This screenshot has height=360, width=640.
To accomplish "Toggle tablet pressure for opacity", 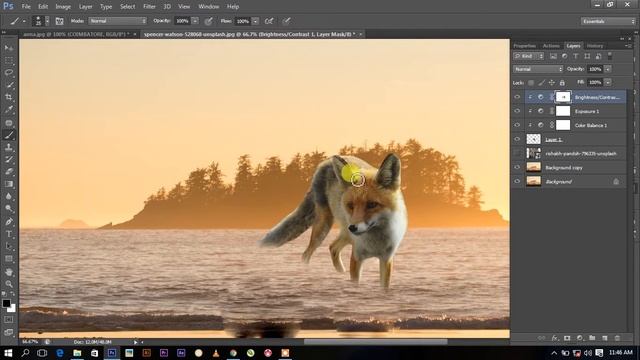I will [209, 21].
